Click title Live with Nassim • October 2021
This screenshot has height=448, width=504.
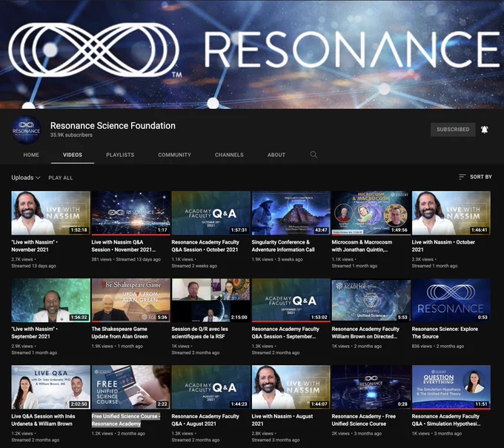click(443, 246)
